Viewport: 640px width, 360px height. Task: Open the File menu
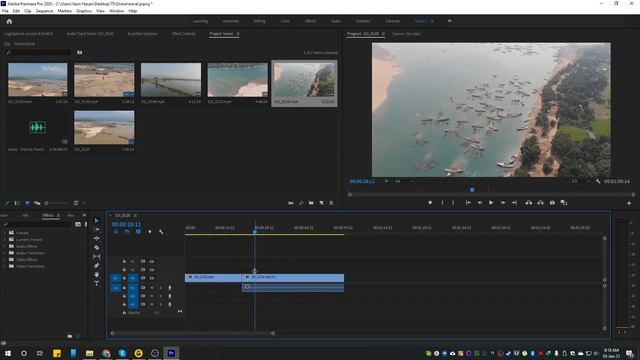pos(5,11)
